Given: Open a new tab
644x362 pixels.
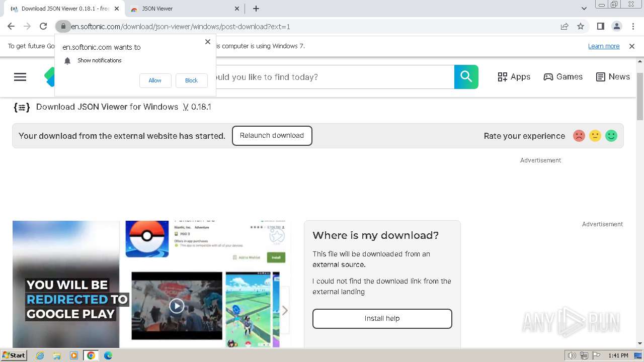Looking at the screenshot, I should 256,9.
